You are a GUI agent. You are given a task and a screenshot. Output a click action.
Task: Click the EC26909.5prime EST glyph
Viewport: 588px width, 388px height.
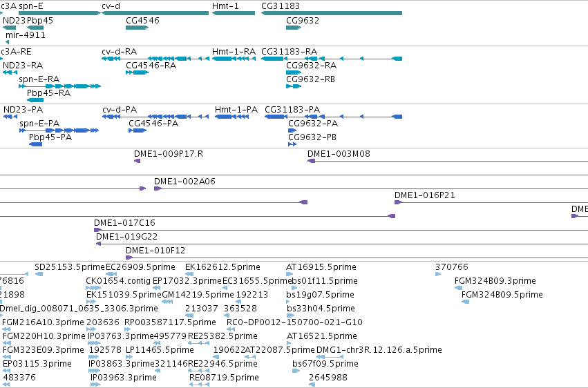point(111,275)
